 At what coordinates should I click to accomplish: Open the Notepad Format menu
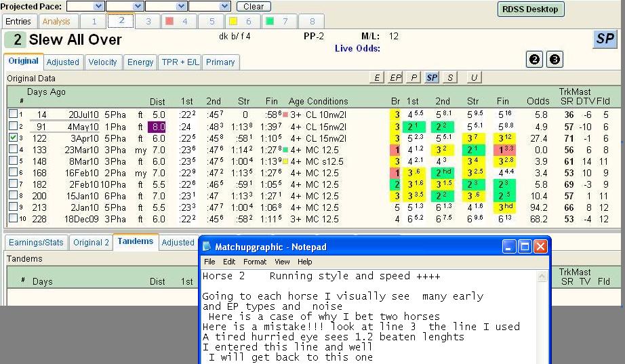click(255, 262)
